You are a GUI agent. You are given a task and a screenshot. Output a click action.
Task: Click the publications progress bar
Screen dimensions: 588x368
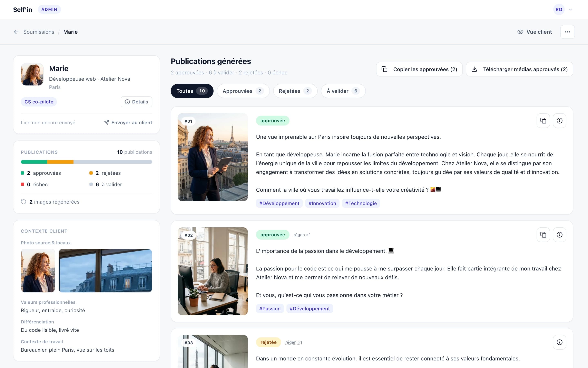click(87, 162)
